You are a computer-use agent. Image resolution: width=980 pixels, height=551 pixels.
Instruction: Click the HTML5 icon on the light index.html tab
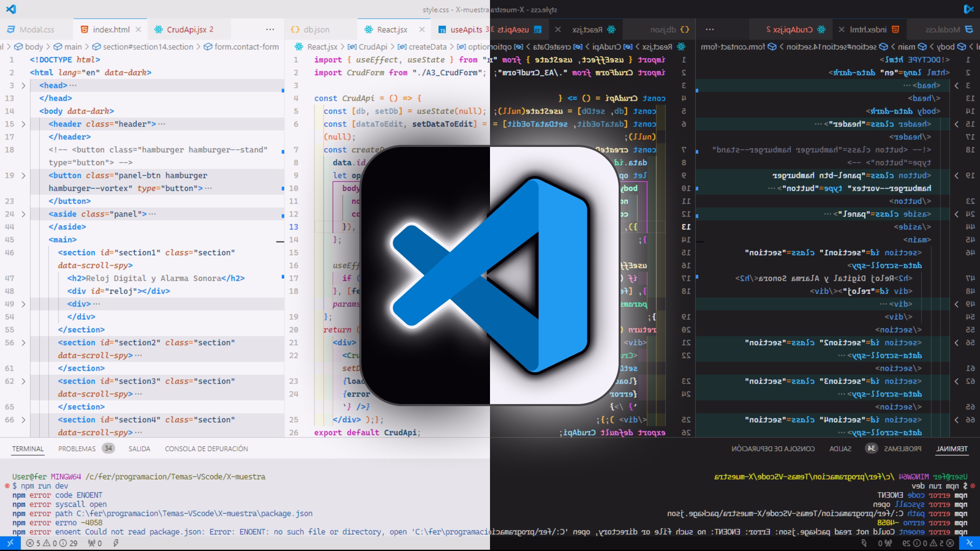85,30
